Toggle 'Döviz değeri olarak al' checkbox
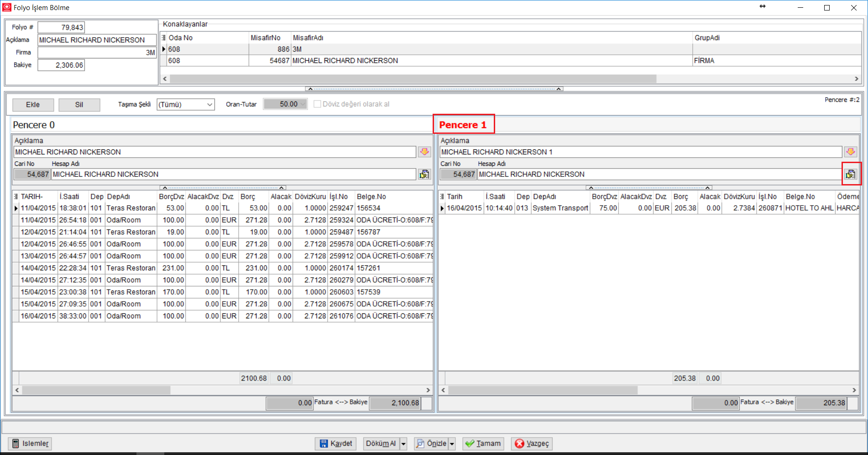The height and width of the screenshot is (455, 868). coord(317,104)
